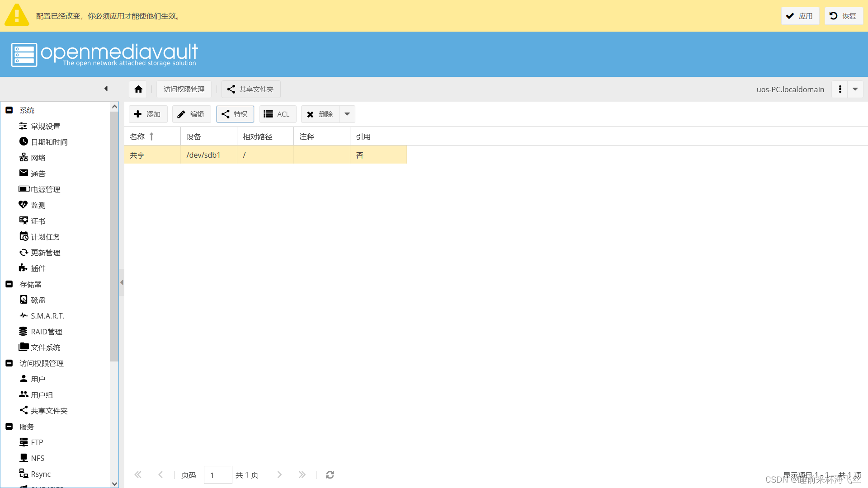Click the 访问权限管理 breadcrumb tab
This screenshot has height=488, width=868.
[x=184, y=89]
